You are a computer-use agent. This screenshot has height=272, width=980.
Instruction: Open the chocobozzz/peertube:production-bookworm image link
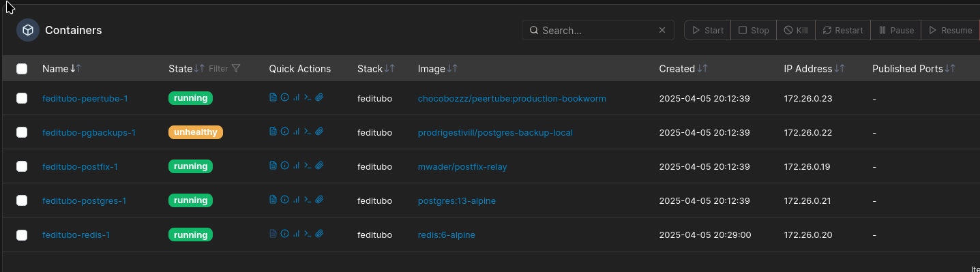[511, 98]
